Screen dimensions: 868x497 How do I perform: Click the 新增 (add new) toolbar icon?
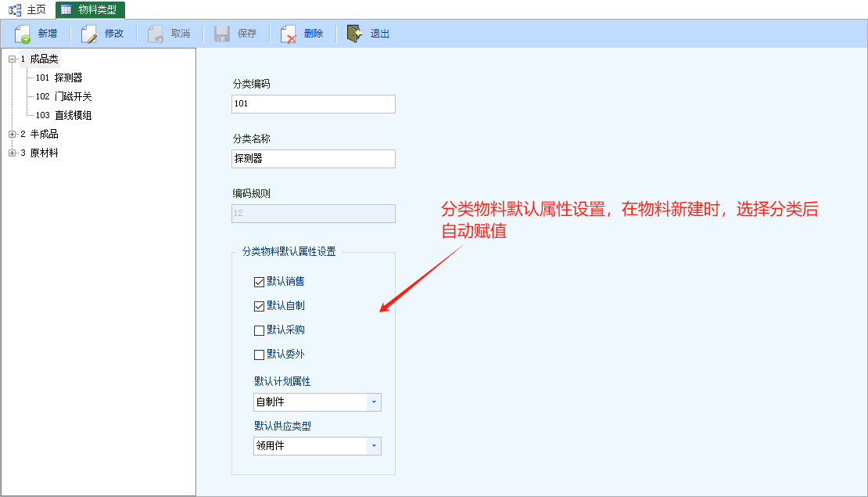[x=23, y=34]
